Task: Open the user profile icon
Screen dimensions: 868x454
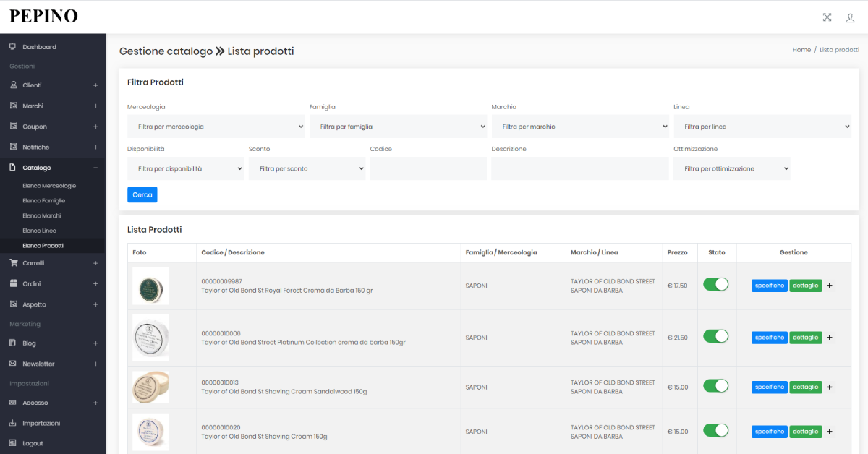Action: pos(850,17)
